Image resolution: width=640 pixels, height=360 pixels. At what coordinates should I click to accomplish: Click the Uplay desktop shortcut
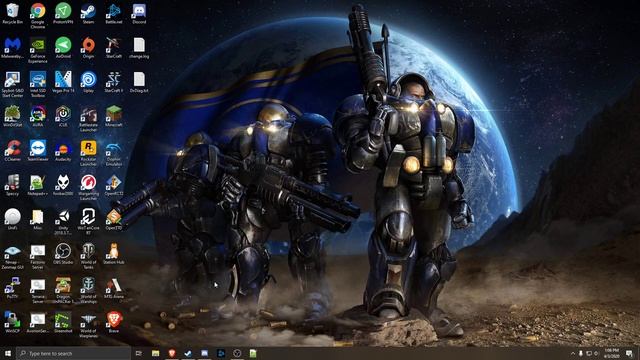(x=88, y=82)
